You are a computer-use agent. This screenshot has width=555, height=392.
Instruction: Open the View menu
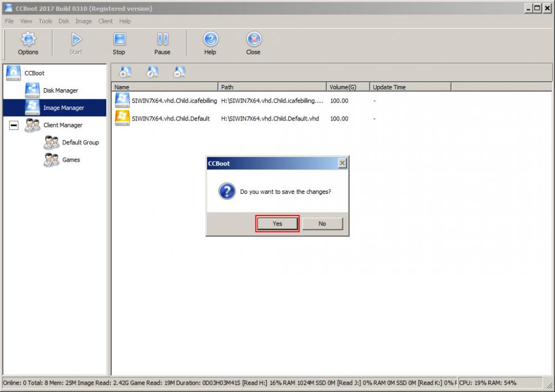pos(26,21)
